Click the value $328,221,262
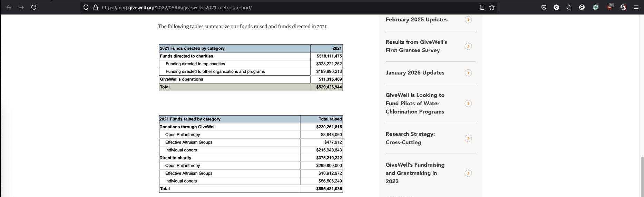644x197 pixels. [x=329, y=64]
